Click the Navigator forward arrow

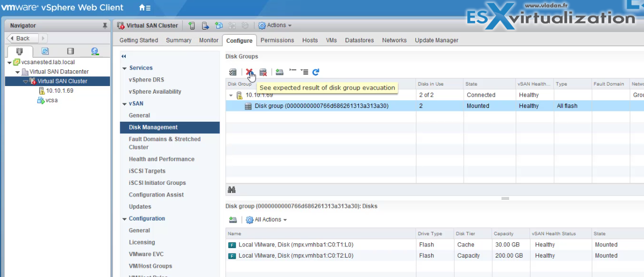(42, 38)
